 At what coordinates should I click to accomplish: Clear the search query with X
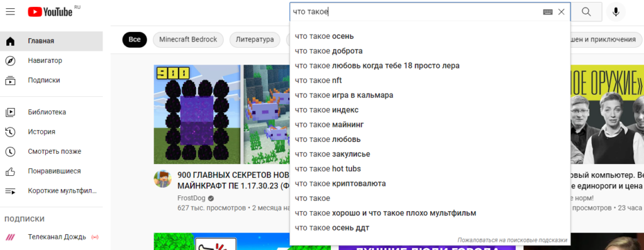click(x=562, y=13)
